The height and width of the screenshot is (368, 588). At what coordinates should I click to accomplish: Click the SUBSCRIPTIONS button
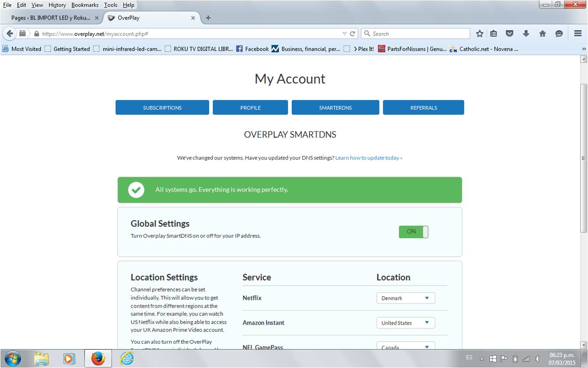162,108
